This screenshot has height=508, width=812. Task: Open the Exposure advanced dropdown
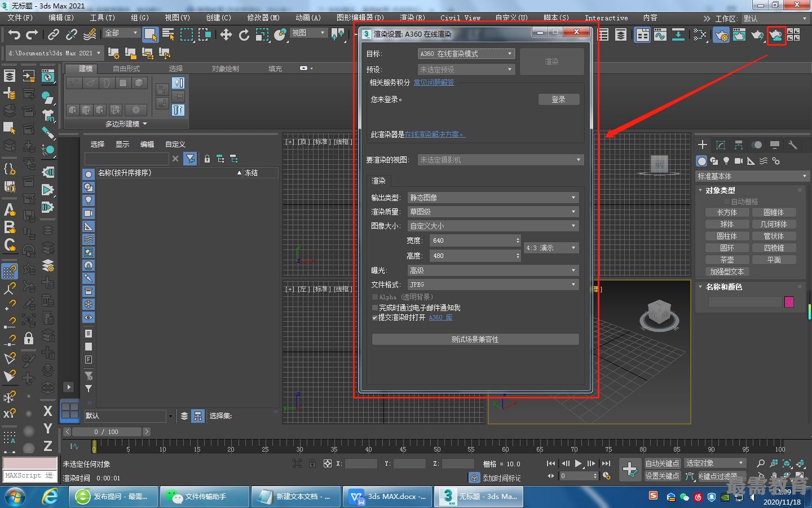pos(493,270)
